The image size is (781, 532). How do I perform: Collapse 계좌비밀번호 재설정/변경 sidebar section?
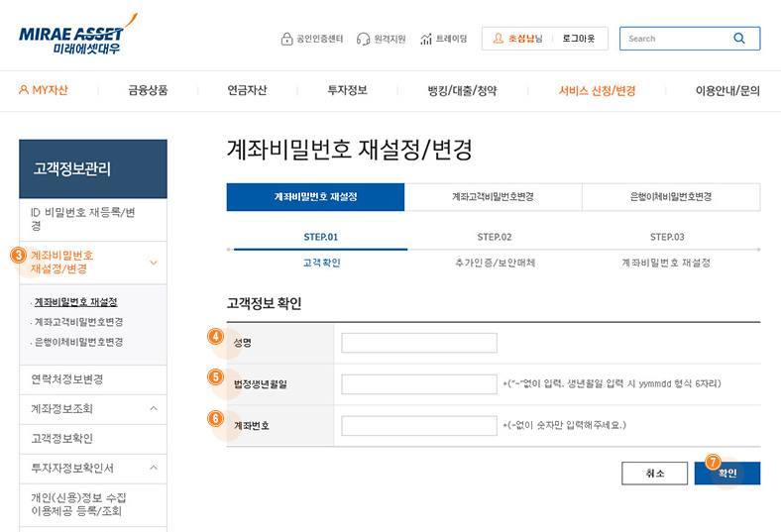(153, 263)
